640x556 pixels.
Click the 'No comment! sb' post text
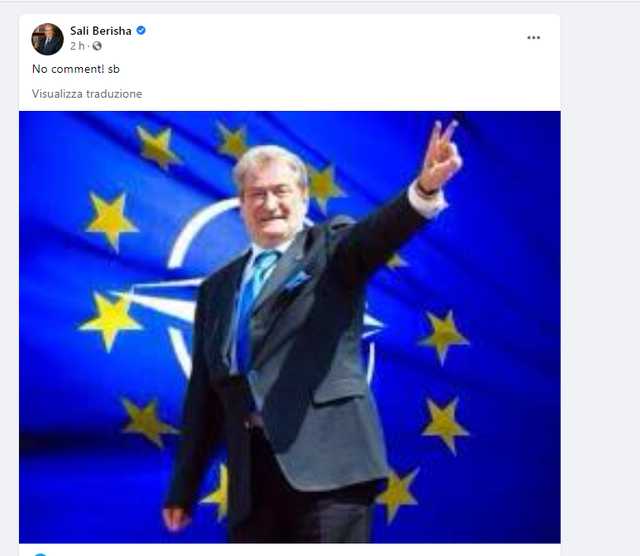point(76,69)
